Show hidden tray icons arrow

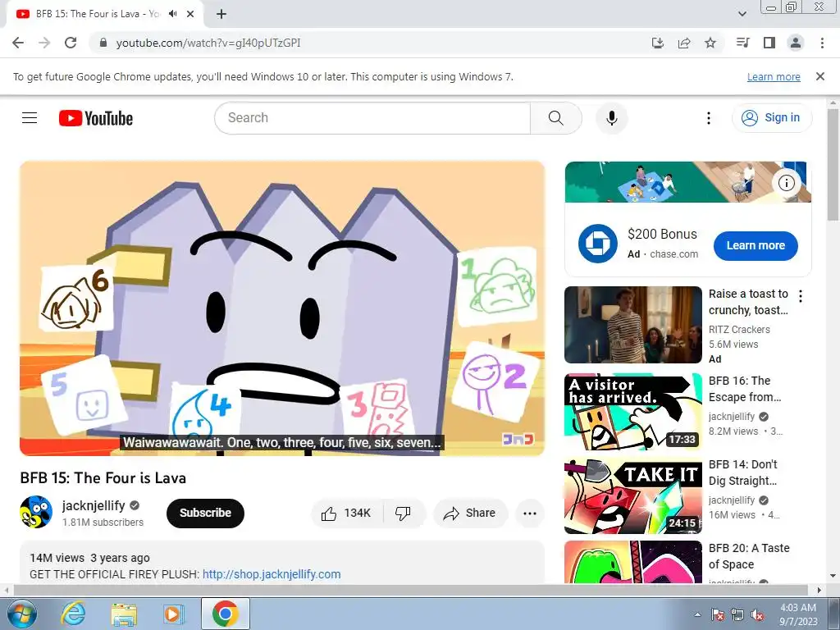point(697,614)
